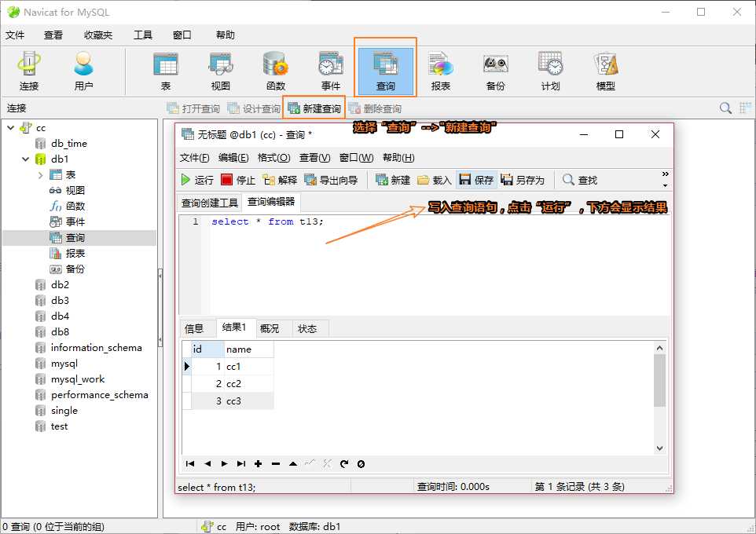Click the 模型 (Model) toolbar icon
Image resolution: width=756 pixels, height=534 pixels.
[606, 71]
